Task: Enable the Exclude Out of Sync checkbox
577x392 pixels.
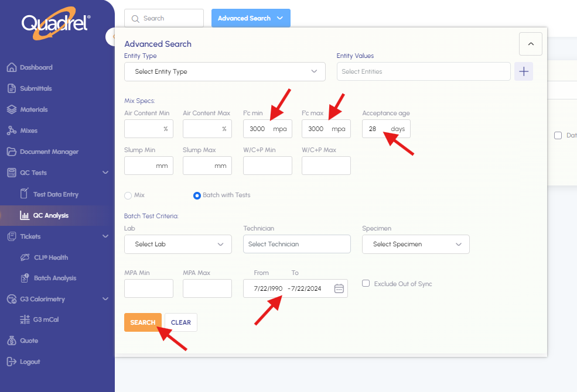Action: (x=366, y=284)
